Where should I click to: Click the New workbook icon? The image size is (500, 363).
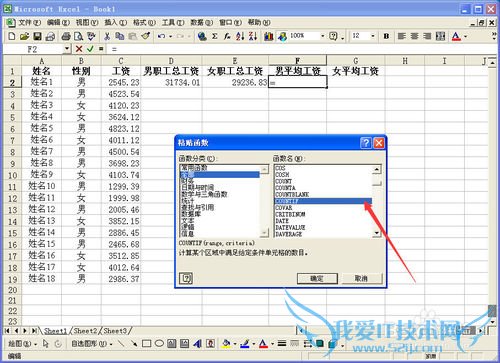tap(12, 36)
